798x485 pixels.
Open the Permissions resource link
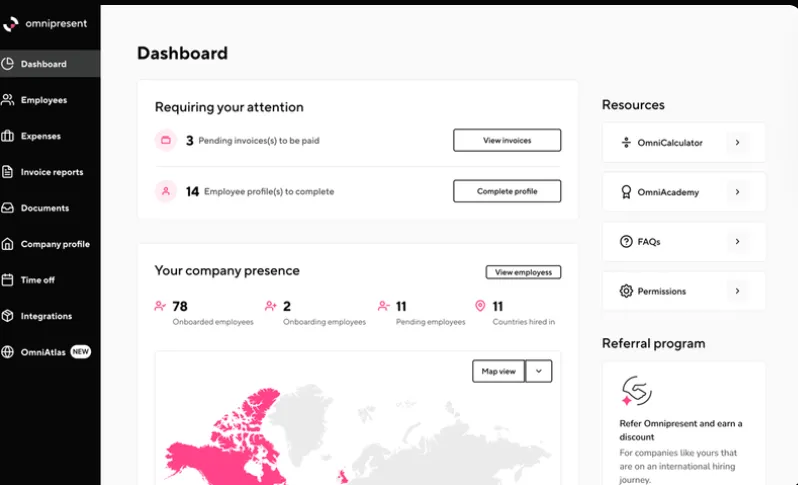(x=683, y=291)
